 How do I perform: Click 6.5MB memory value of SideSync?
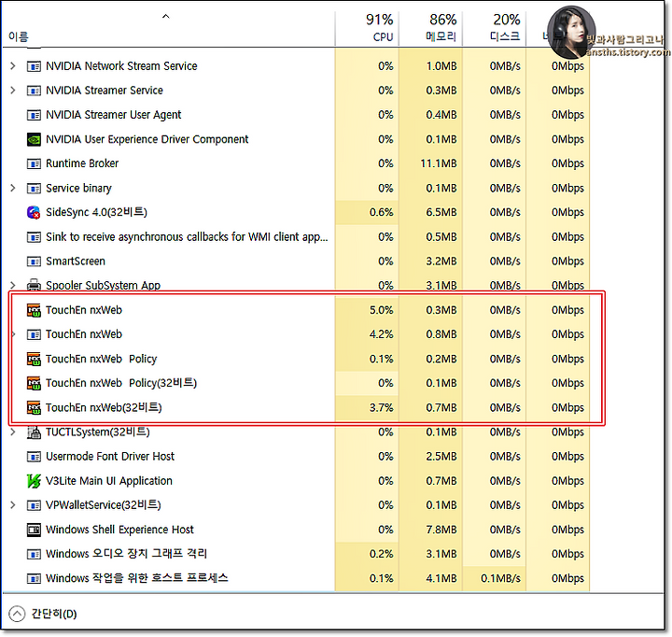[x=441, y=212]
